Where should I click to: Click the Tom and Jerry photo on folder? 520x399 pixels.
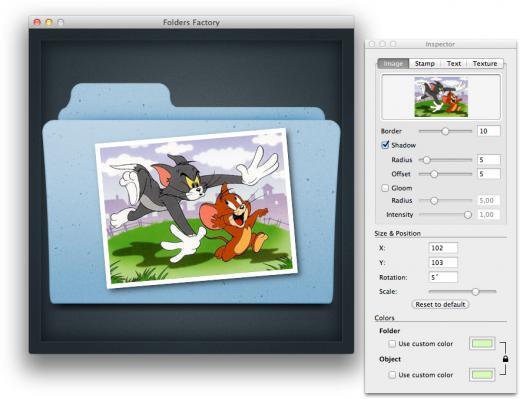[197, 208]
